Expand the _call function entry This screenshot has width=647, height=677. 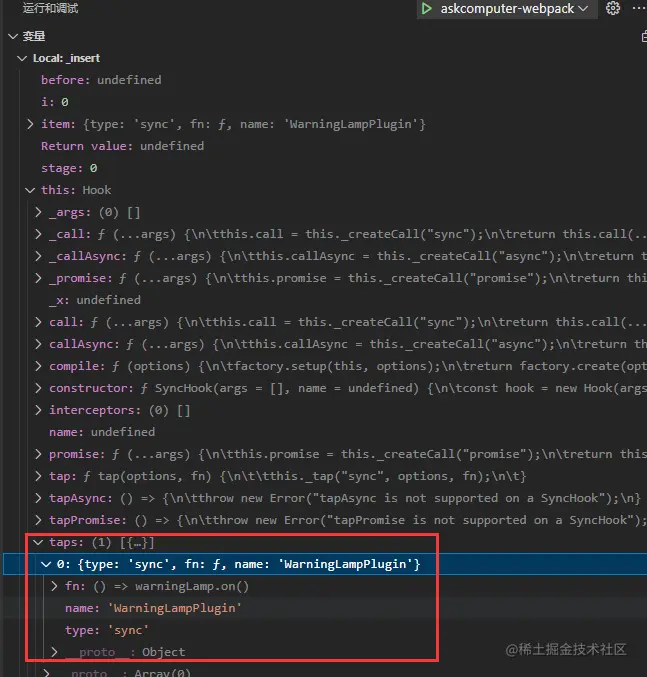[38, 234]
